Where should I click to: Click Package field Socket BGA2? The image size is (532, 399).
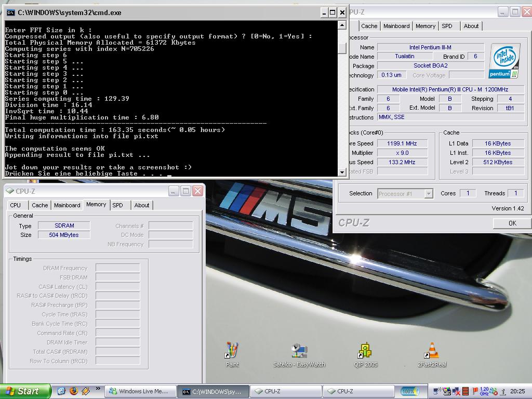point(430,65)
